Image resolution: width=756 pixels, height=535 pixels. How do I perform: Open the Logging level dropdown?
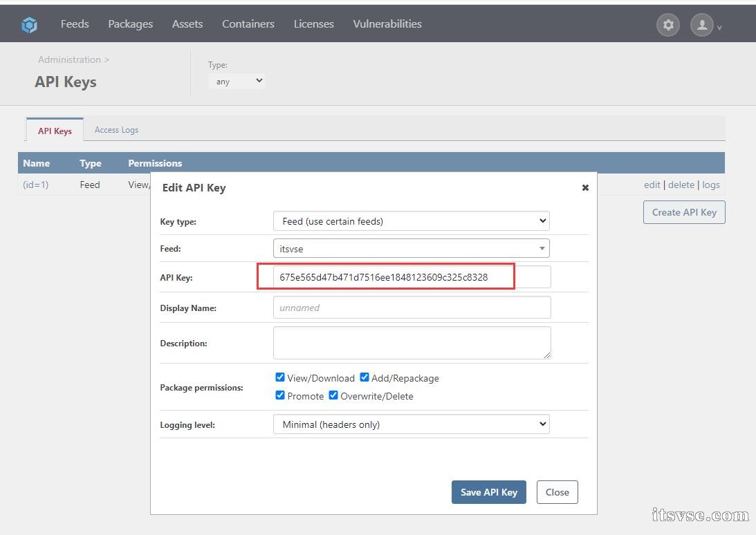(412, 424)
